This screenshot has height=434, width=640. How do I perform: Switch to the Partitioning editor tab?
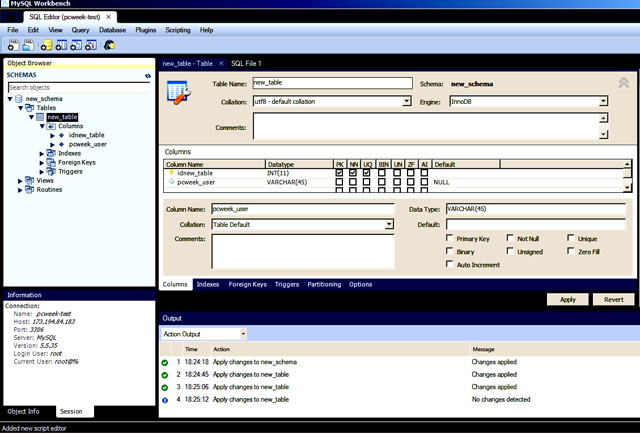click(324, 284)
